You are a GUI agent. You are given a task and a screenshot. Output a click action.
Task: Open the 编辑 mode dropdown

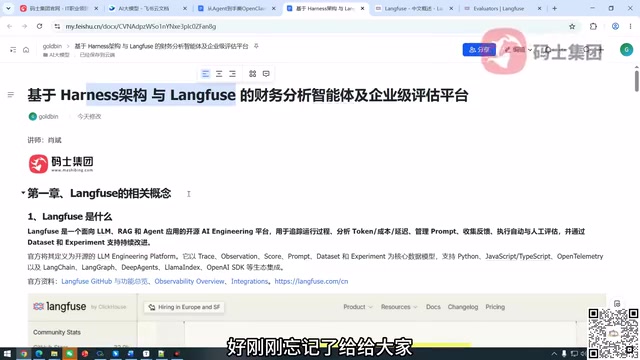[518, 49]
